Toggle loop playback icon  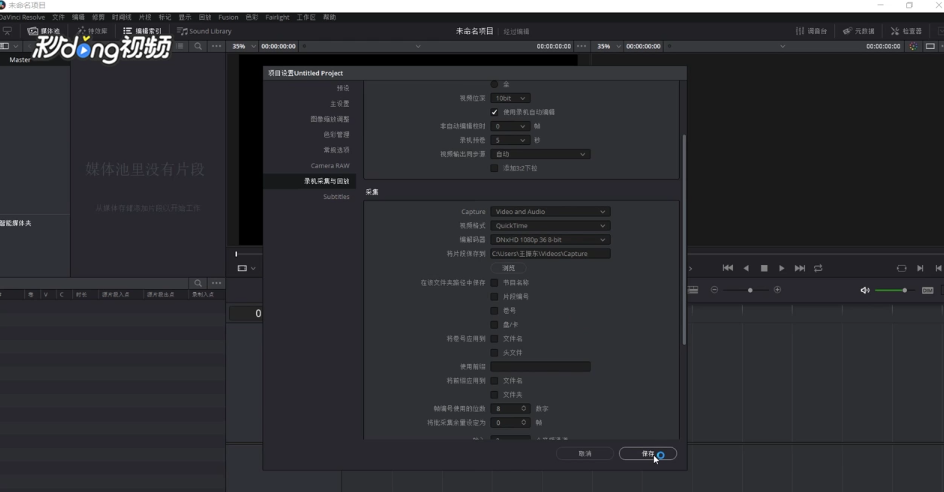click(x=818, y=268)
